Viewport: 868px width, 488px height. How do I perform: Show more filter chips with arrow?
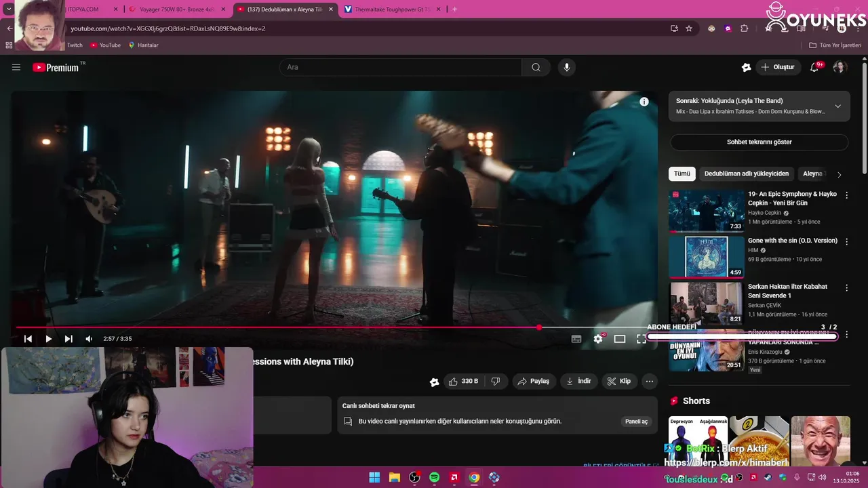tap(839, 174)
